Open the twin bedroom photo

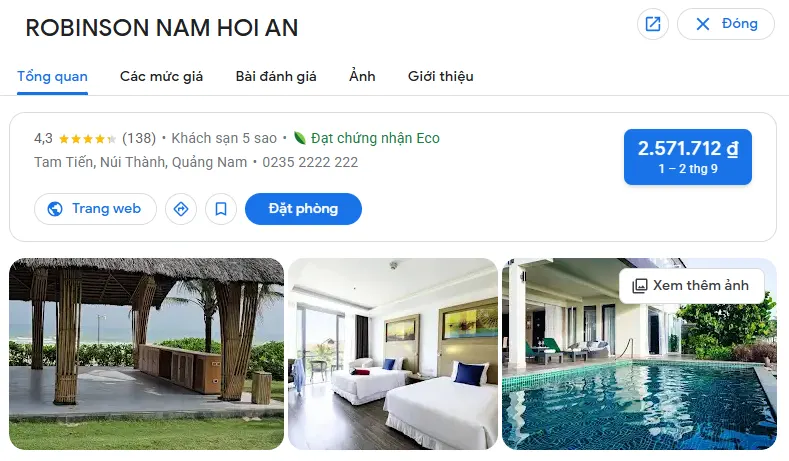393,354
